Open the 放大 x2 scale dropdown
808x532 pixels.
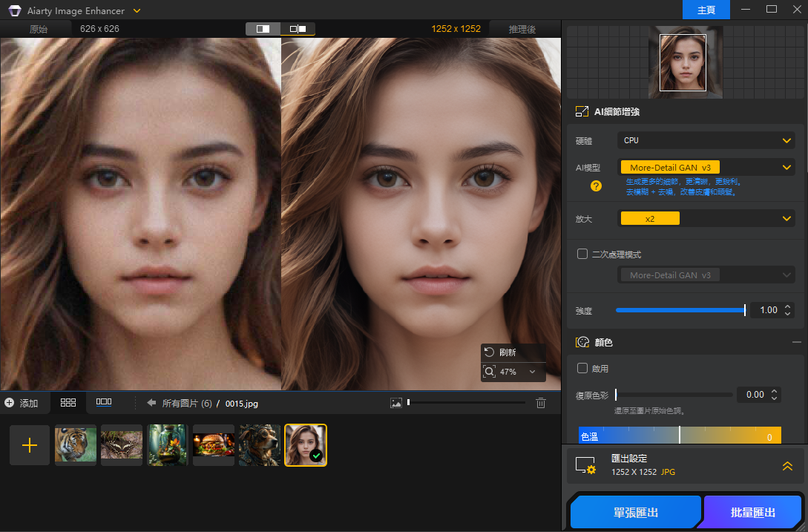click(705, 218)
